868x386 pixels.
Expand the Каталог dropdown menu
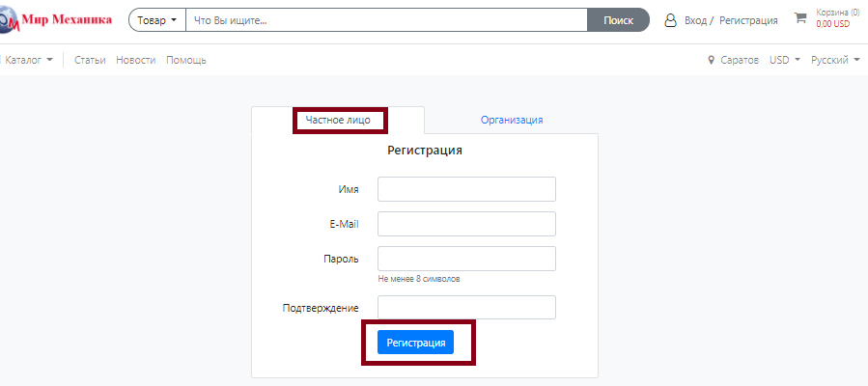pyautogui.click(x=27, y=60)
